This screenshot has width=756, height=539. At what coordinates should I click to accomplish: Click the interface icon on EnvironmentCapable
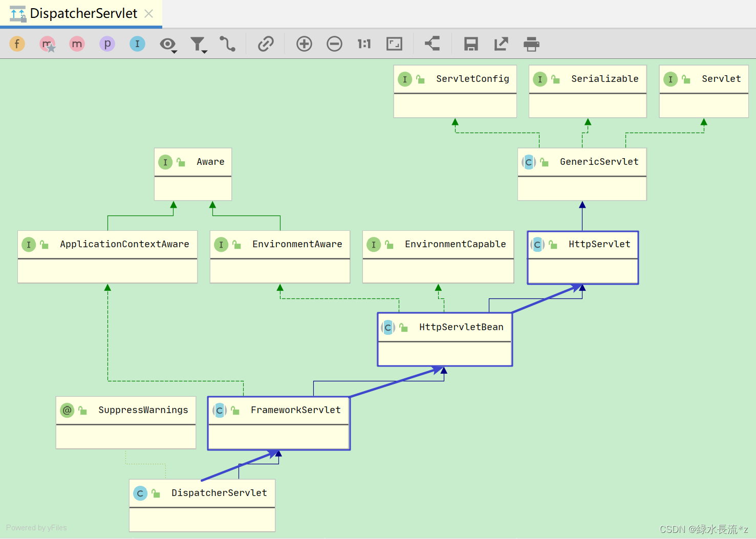[x=374, y=245]
